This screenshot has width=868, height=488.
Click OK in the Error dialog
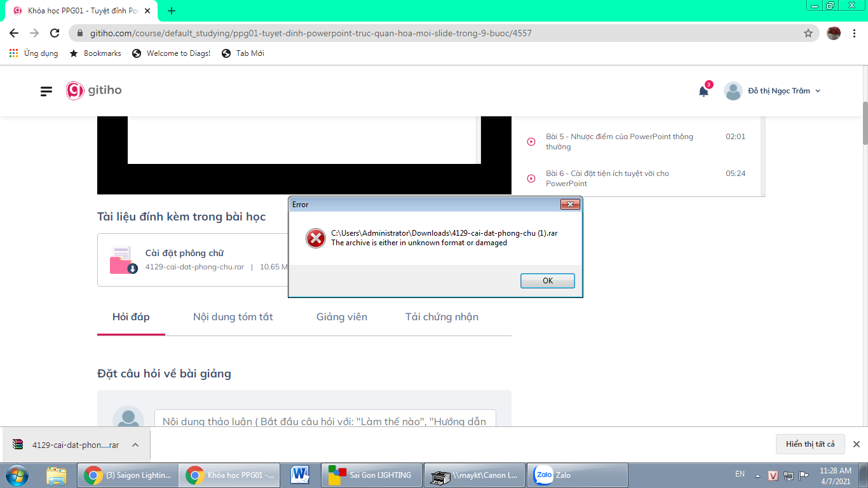click(547, 281)
